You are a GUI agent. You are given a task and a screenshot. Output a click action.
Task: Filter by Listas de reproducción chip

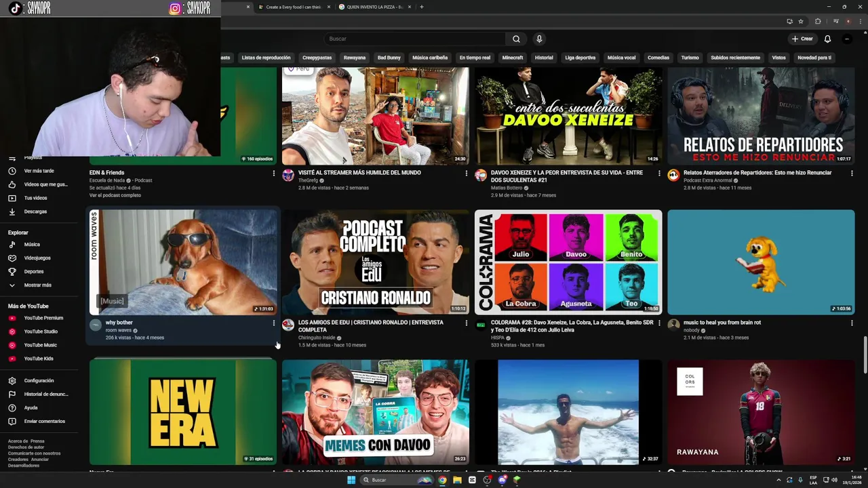pyautogui.click(x=266, y=58)
